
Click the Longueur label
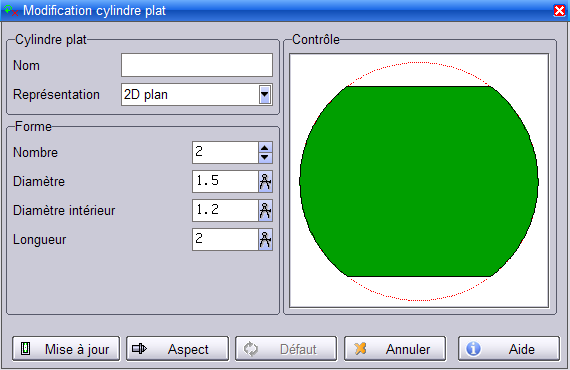[x=40, y=240]
